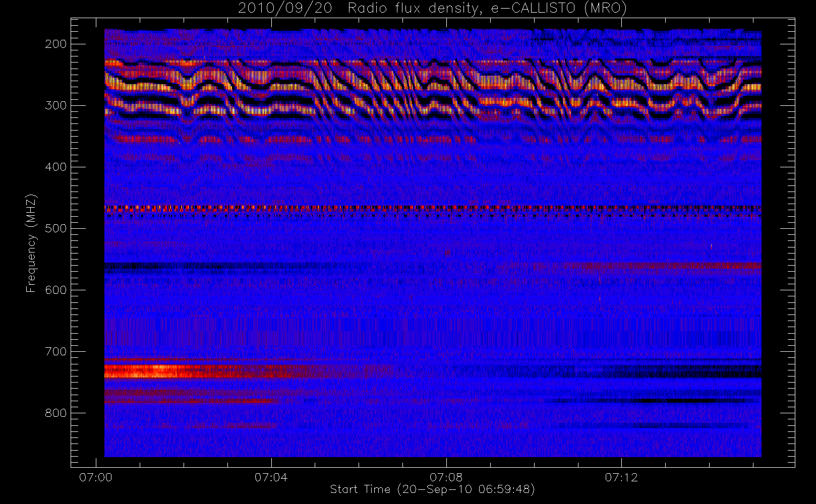Click the 400 frequency tick label
This screenshot has height=504, width=816.
56,167
